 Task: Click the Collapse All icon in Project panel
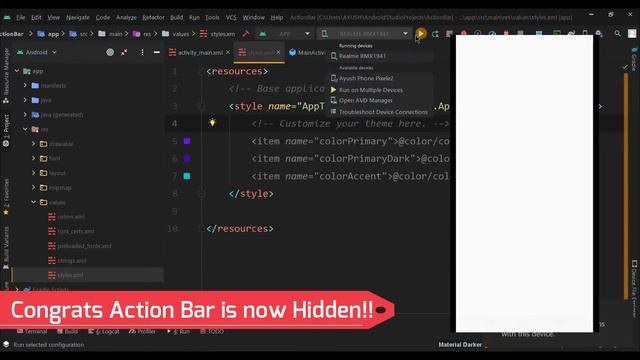click(124, 52)
